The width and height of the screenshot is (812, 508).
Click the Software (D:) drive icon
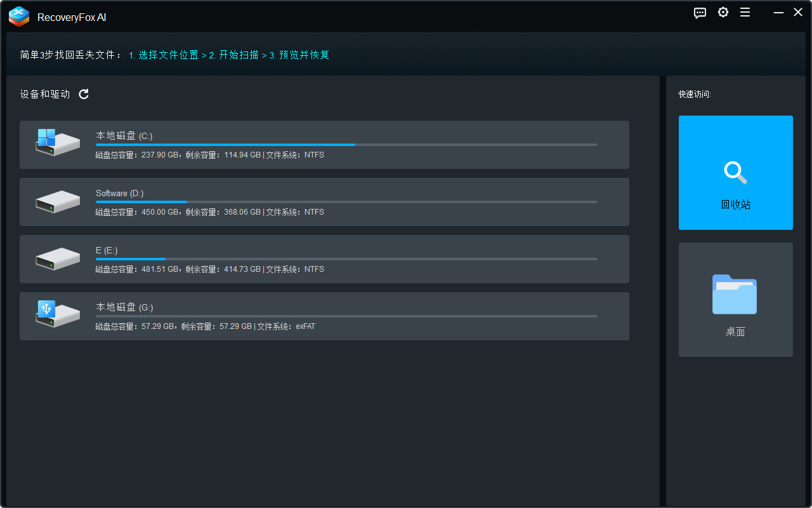[57, 201]
